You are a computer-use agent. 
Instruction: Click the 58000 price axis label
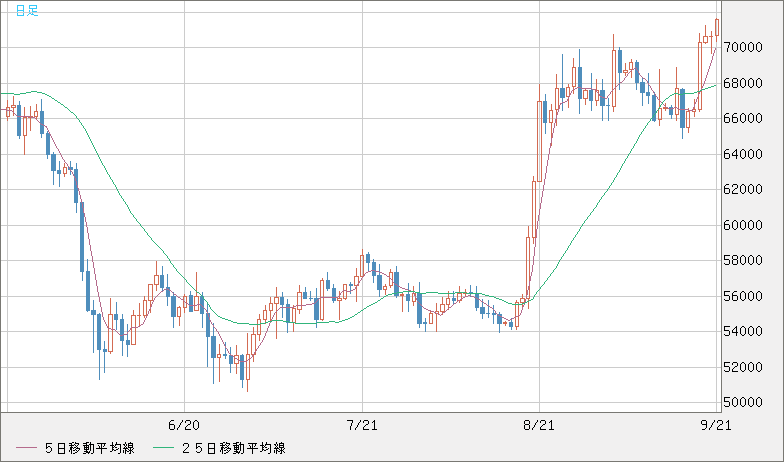pos(745,260)
